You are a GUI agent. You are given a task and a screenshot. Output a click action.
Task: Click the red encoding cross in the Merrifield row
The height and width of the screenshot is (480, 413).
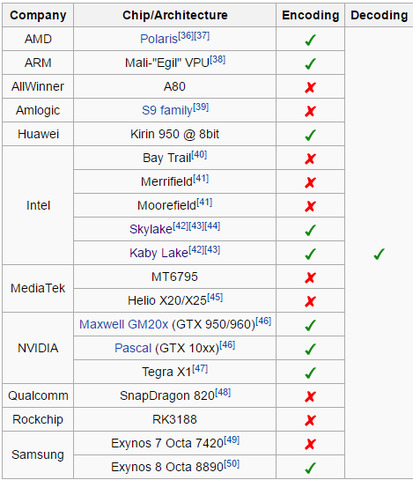[x=310, y=182]
